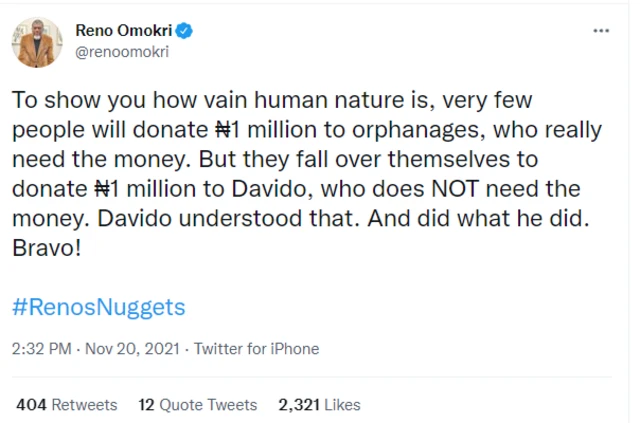Open the @renoomokri handle link

[122, 52]
